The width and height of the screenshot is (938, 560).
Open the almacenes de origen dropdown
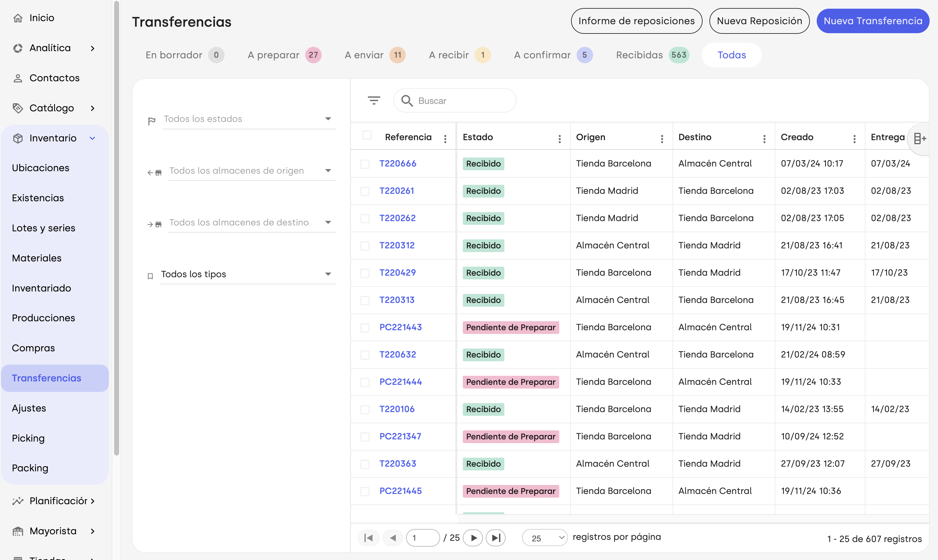coord(252,171)
